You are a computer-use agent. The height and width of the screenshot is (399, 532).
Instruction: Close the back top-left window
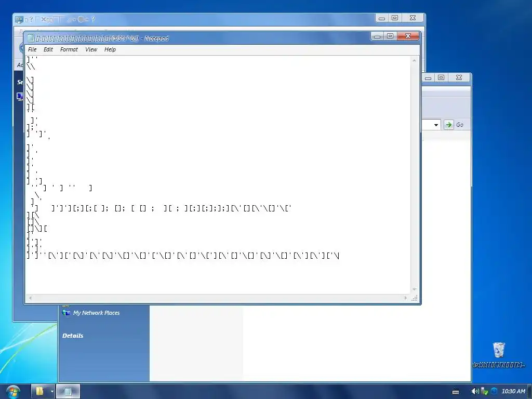[x=413, y=18]
